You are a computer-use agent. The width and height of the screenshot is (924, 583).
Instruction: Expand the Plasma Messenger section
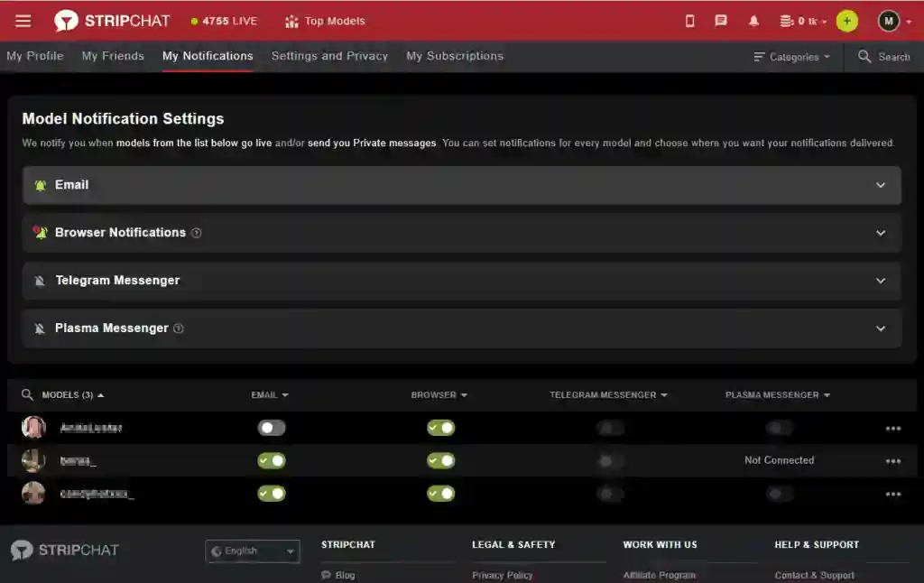(461, 329)
